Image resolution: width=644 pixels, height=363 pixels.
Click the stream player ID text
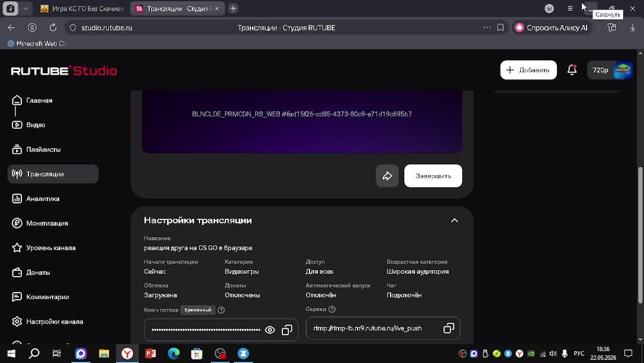(302, 114)
